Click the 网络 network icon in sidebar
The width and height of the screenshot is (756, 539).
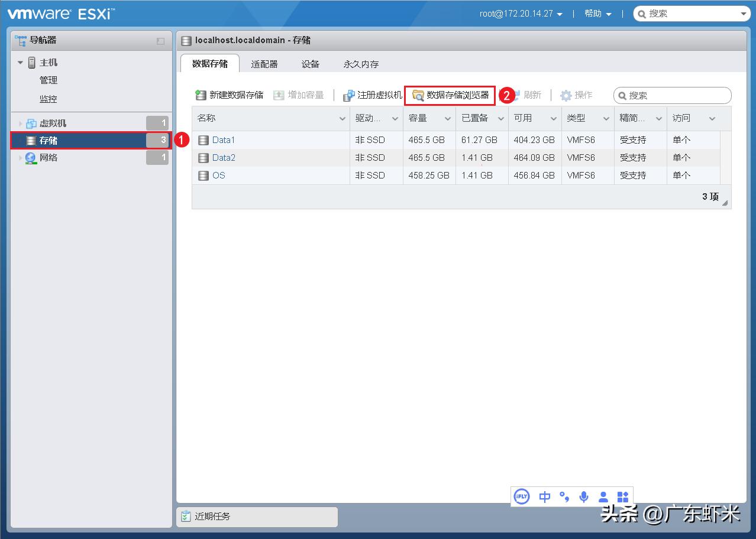click(x=30, y=158)
